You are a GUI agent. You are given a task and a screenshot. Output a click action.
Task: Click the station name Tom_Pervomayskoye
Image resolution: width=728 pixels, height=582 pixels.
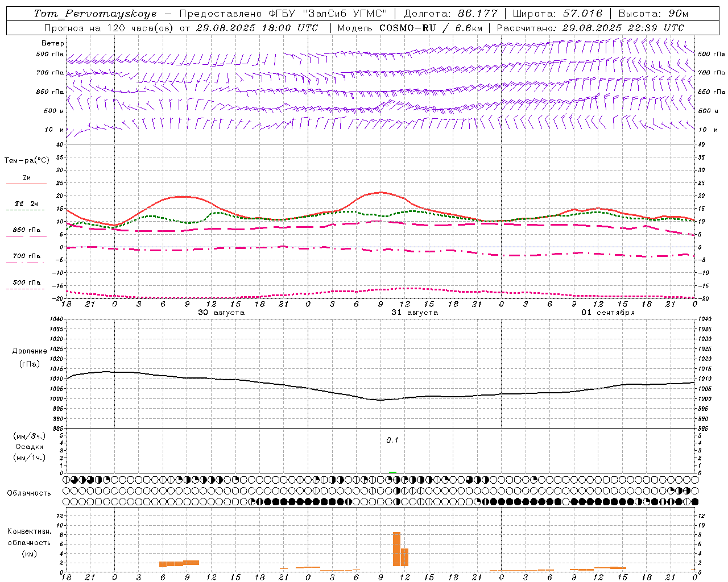click(95, 14)
